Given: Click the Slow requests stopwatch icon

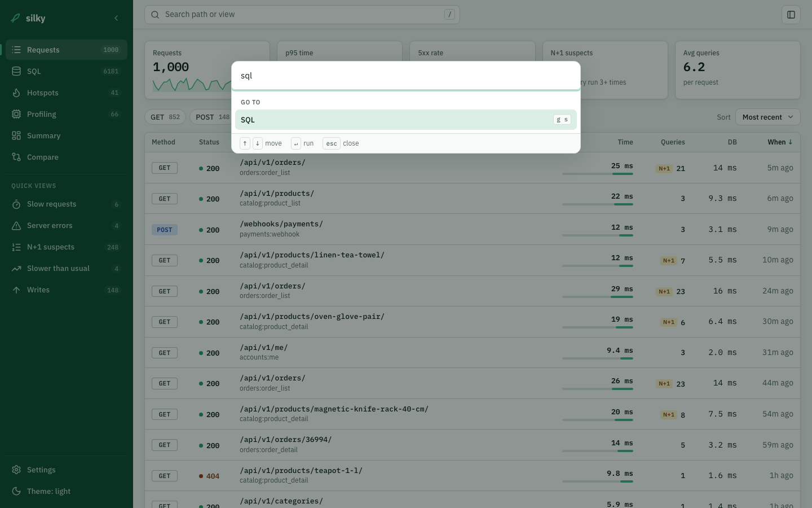Looking at the screenshot, I should pos(16,204).
